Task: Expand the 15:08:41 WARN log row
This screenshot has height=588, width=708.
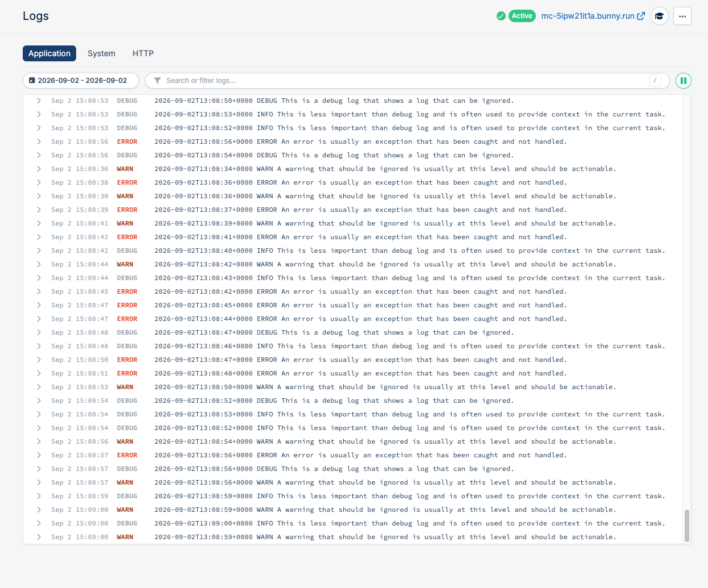Action: [39, 223]
